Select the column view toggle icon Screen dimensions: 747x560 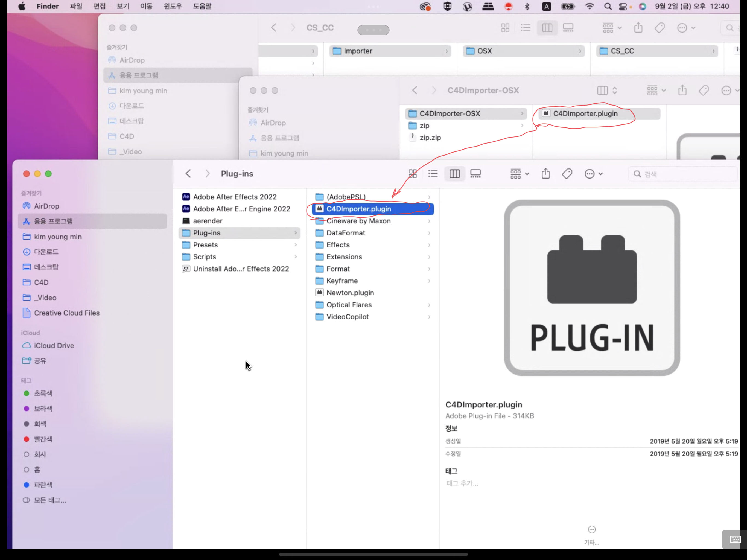[454, 173]
